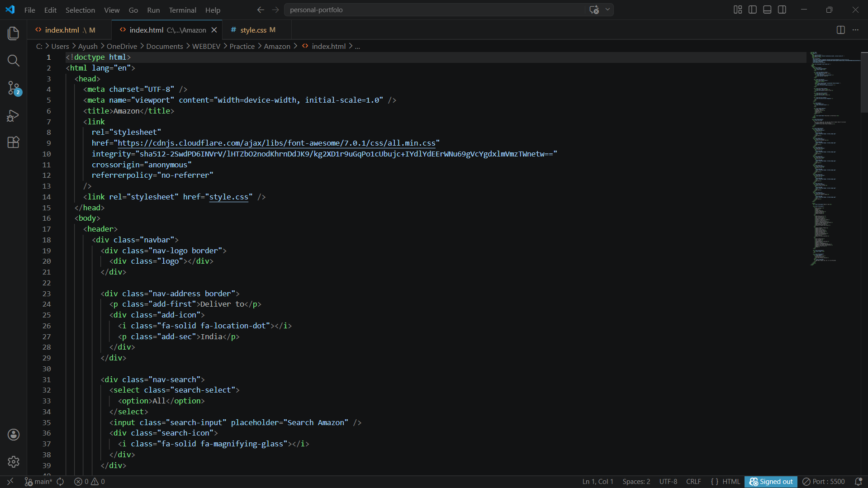Screen dimensions: 868x488
Task: Expand the Copilot chat dropdown arrow
Action: click(607, 9)
